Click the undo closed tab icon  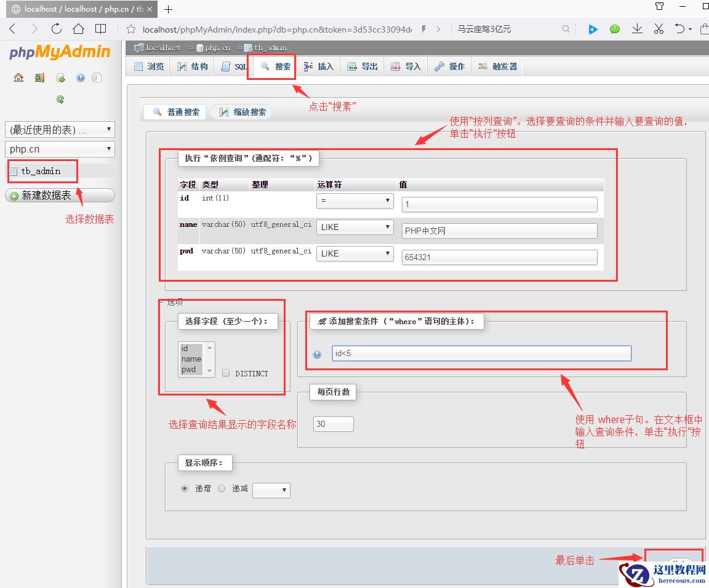[679, 29]
